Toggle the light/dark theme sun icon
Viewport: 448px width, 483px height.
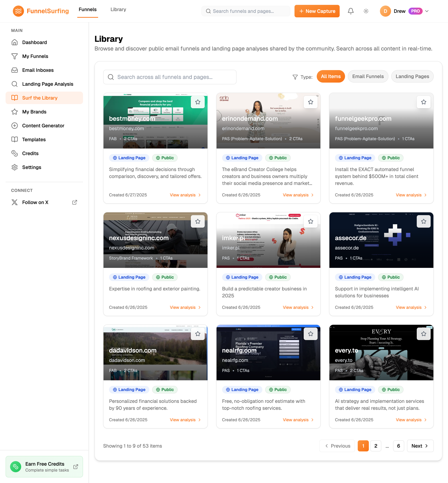[x=366, y=11]
